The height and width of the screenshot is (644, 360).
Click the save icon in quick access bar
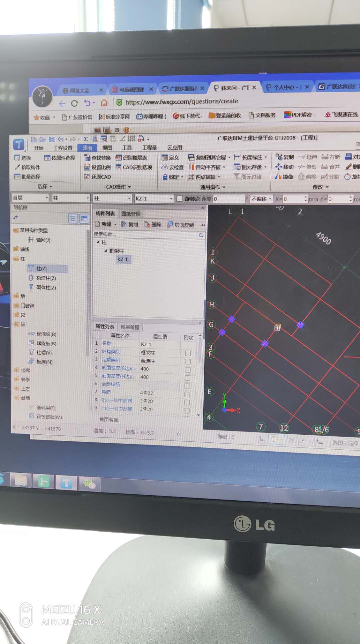[x=51, y=139]
